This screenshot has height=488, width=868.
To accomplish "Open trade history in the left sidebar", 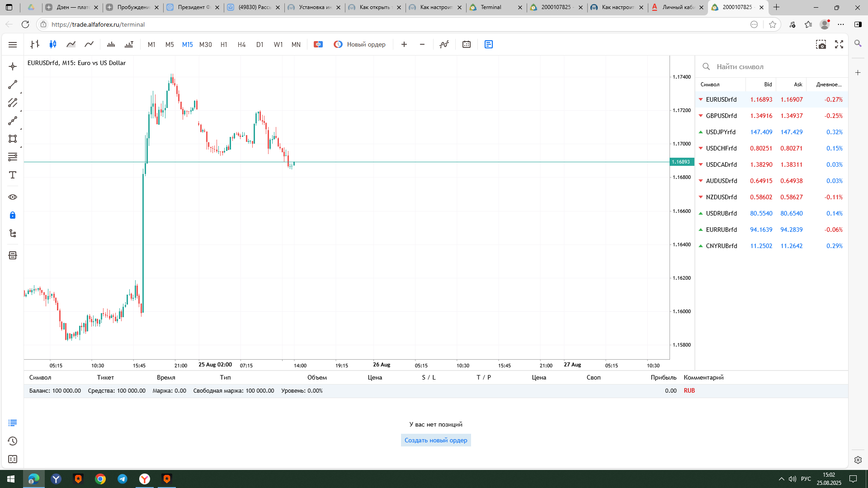I will coord(13,441).
